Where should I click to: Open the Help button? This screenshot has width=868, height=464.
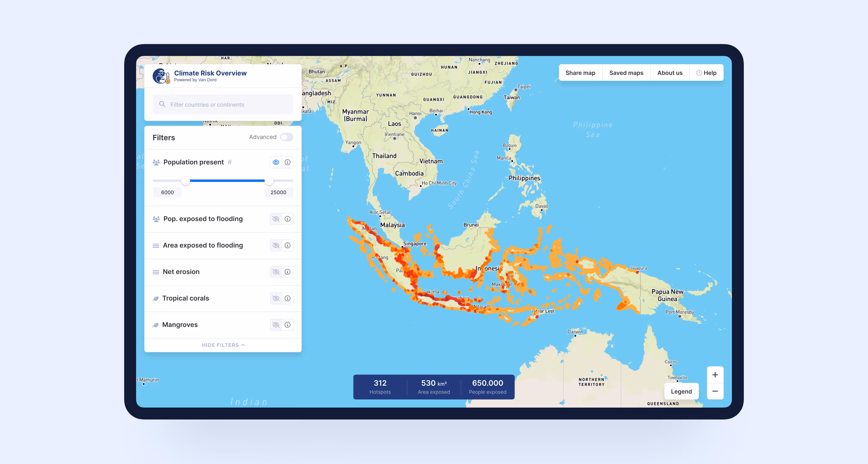click(706, 73)
